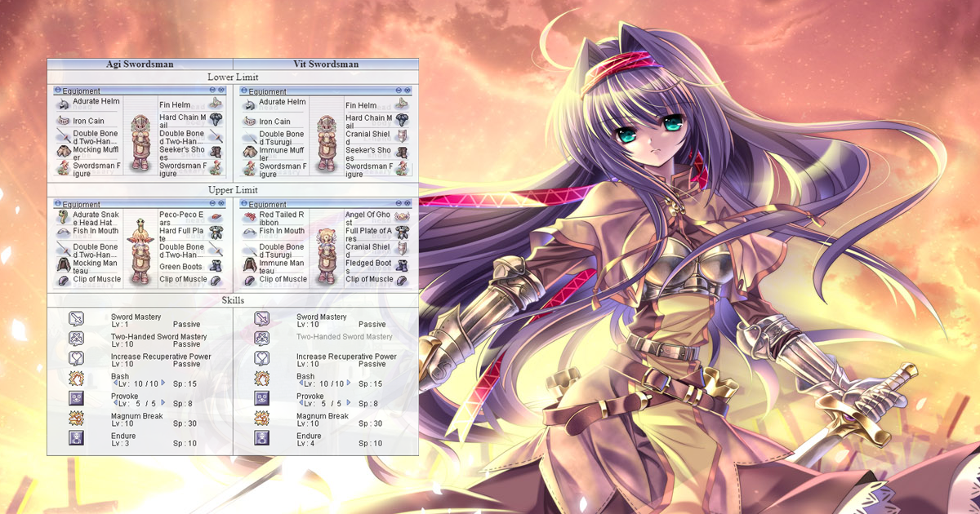
Task: Decrease Provoke level in the Vit skills column
Action: [x=299, y=403]
